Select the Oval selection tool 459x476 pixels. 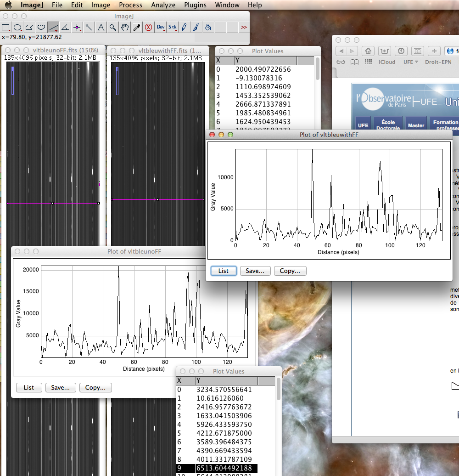(18, 27)
